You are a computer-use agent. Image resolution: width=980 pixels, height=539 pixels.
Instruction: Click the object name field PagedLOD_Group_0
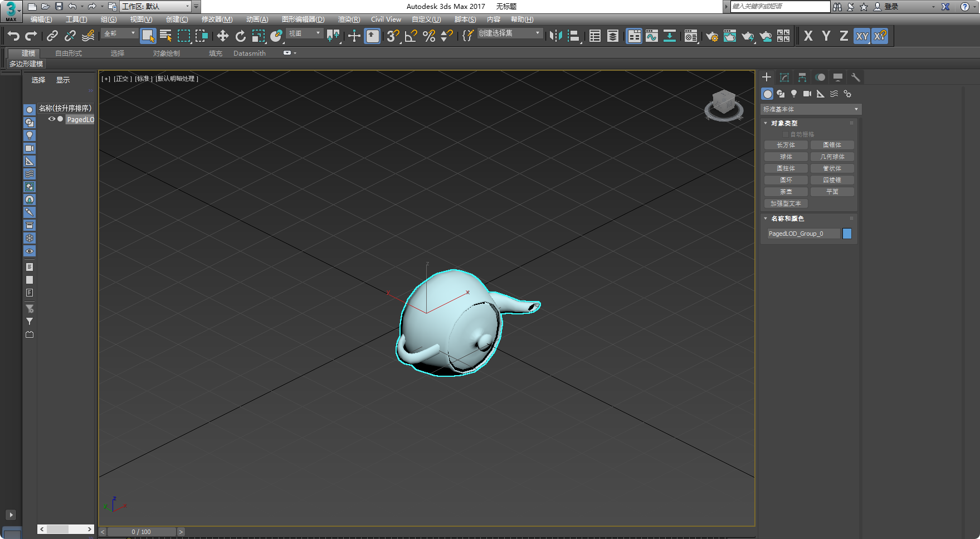(803, 234)
